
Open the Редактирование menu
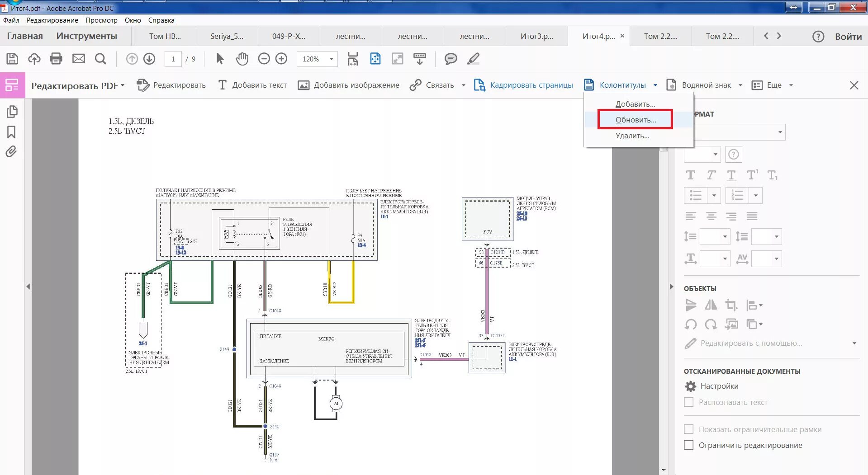coord(52,20)
